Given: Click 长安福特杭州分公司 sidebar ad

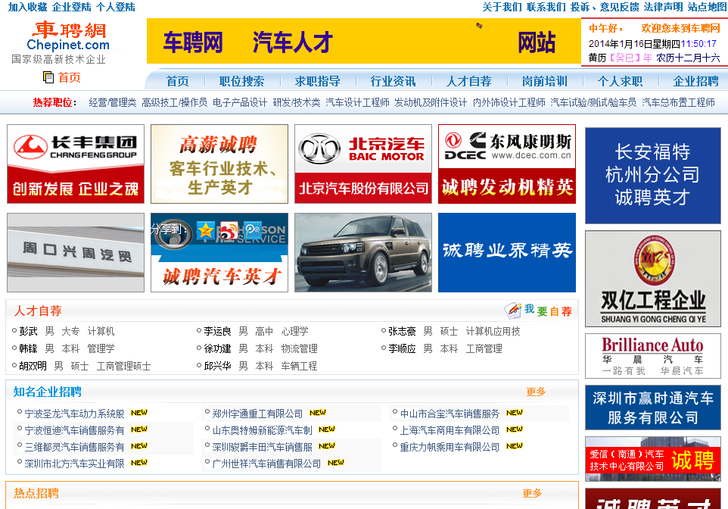Looking at the screenshot, I should (653, 176).
